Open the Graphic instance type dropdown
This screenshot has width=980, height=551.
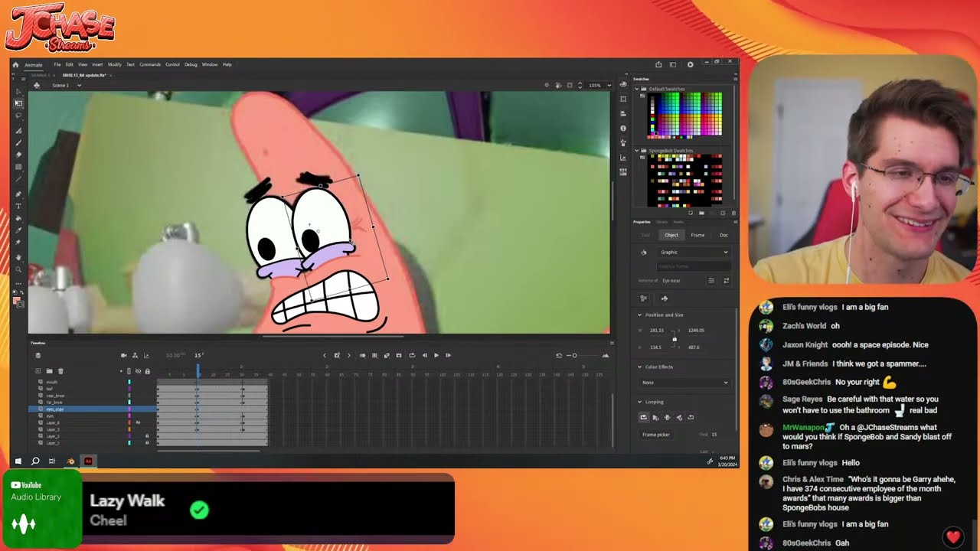pos(694,252)
